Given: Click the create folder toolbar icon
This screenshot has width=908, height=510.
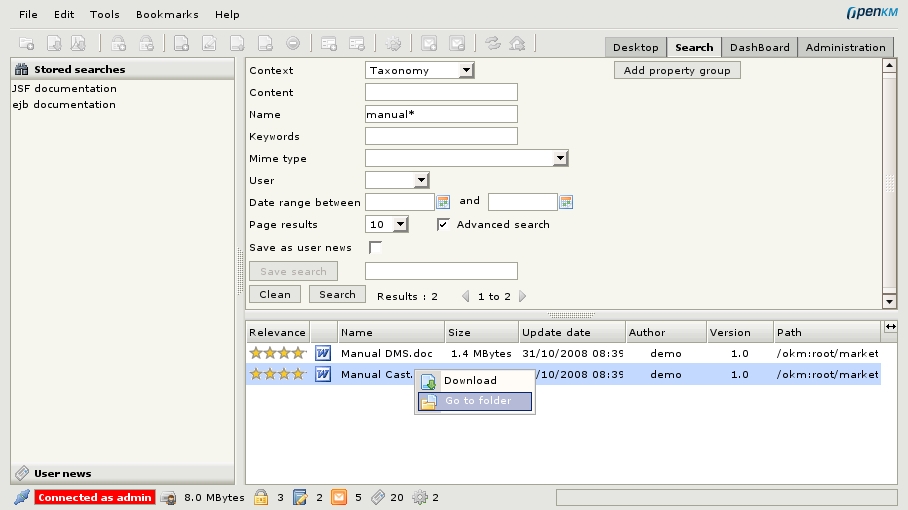Looking at the screenshot, I should coord(27,43).
